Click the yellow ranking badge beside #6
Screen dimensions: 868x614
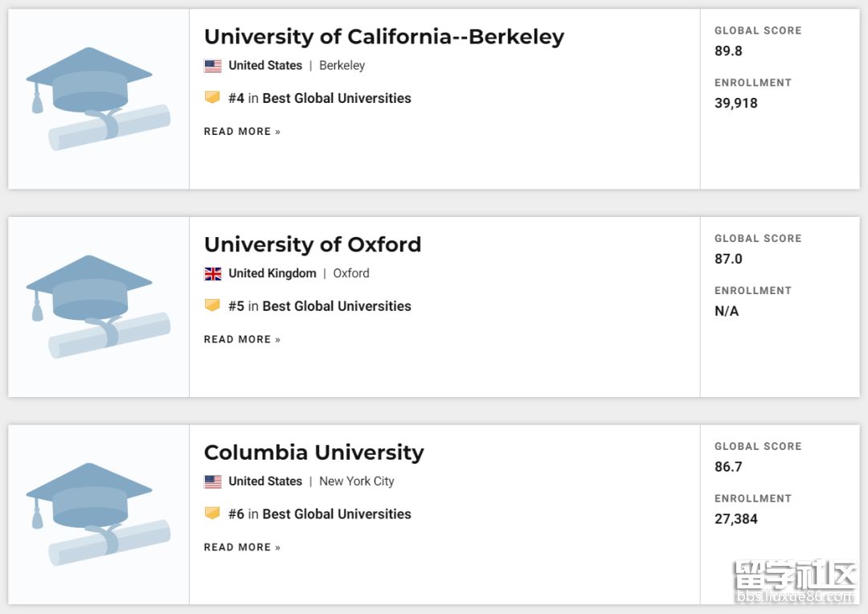[212, 513]
